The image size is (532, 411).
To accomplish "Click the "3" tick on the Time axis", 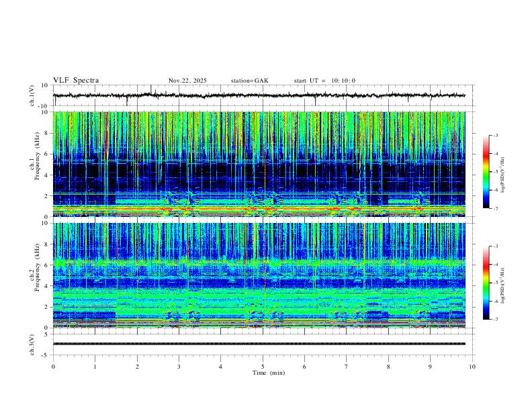I will [179, 367].
